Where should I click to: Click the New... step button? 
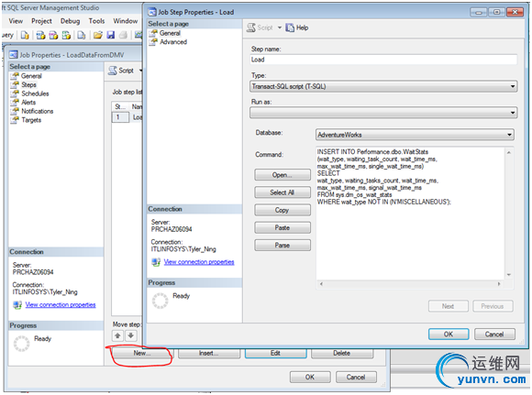pyautogui.click(x=142, y=353)
